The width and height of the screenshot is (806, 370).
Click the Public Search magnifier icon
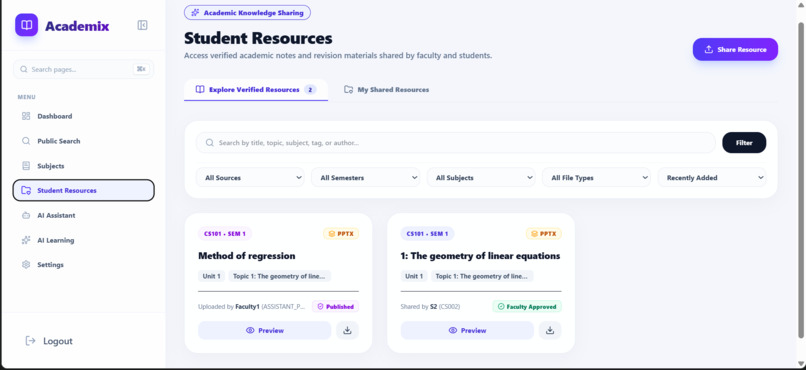pyautogui.click(x=26, y=141)
